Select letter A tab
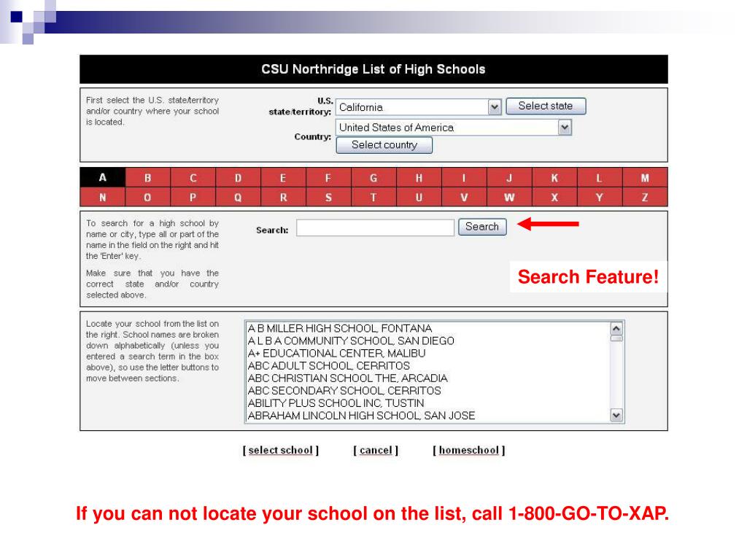Screen dimensions: 747x560 [x=102, y=178]
